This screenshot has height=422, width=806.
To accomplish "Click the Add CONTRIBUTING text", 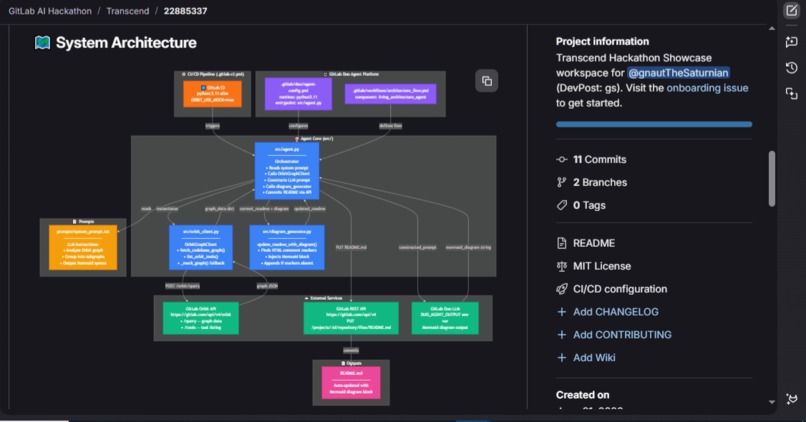I will 622,335.
